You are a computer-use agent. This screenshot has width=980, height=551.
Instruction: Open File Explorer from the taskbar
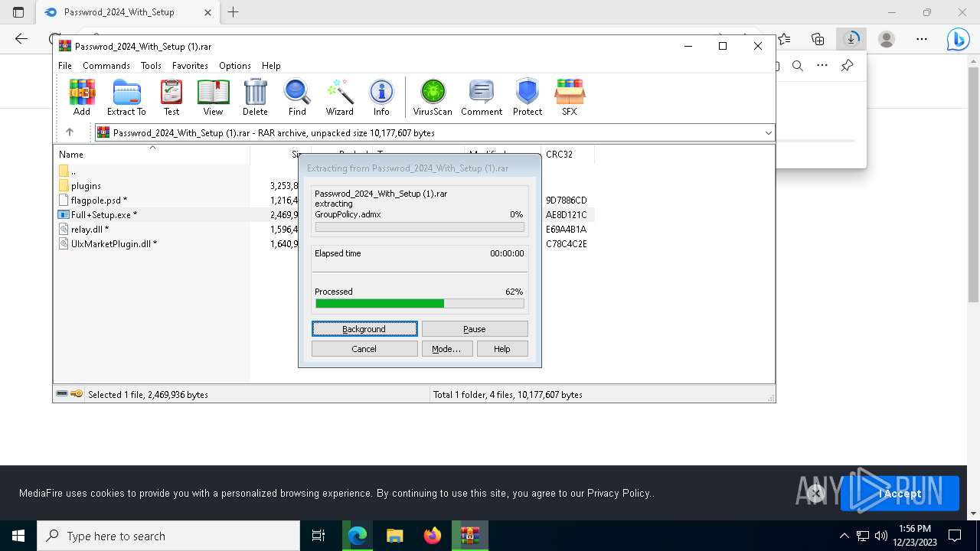pos(394,536)
